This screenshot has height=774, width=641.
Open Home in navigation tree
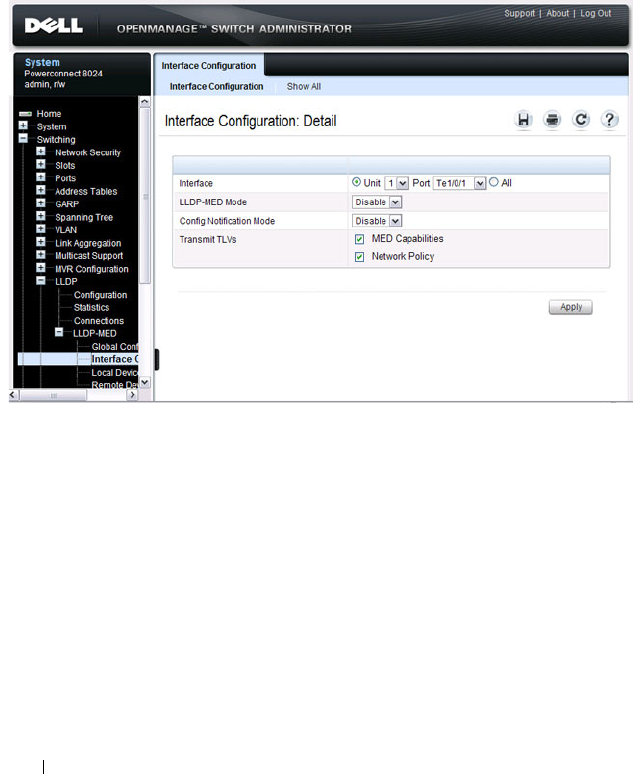click(49, 114)
